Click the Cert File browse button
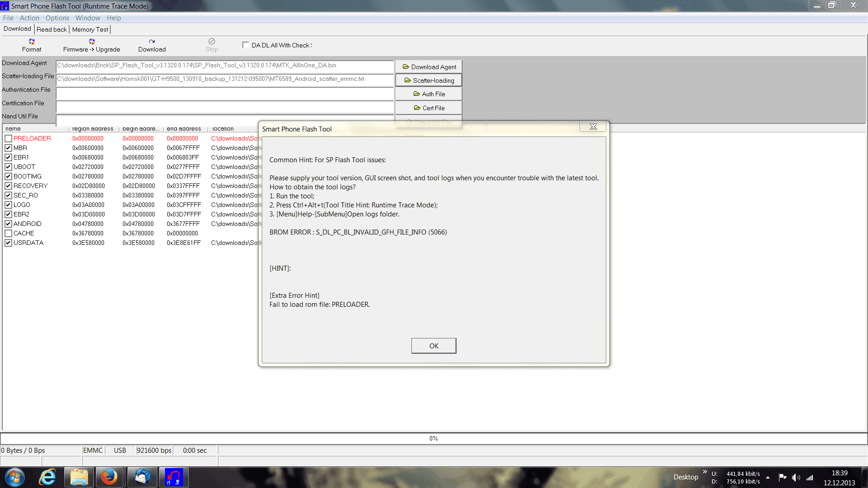The image size is (868, 488). (429, 108)
